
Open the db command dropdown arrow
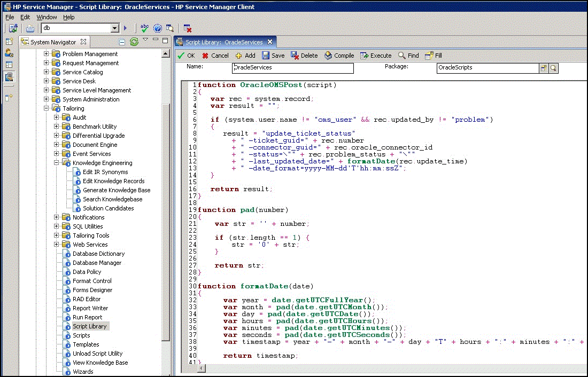(114, 28)
